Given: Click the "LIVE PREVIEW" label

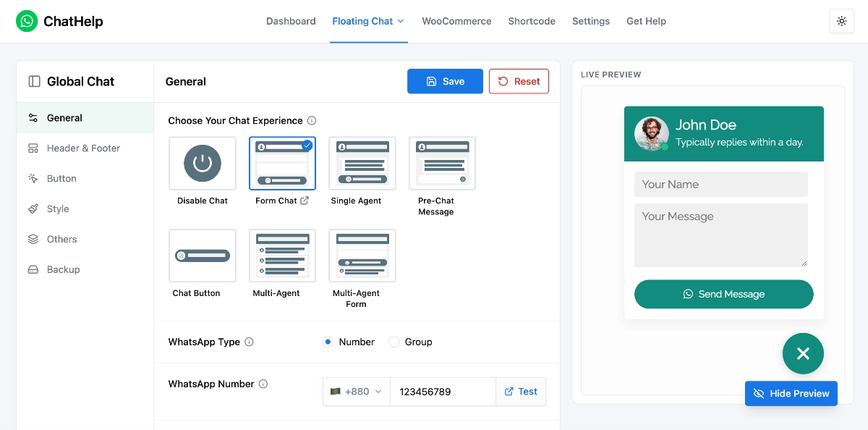Looking at the screenshot, I should 611,75.
